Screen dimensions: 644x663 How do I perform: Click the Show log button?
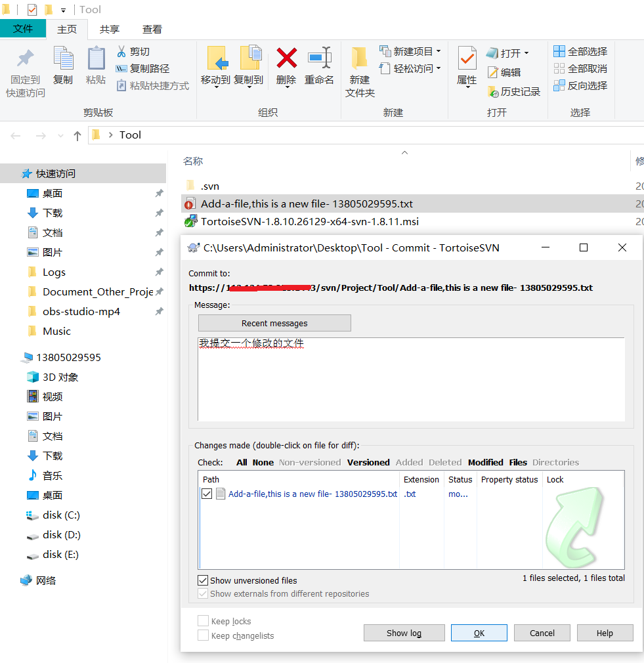(404, 633)
